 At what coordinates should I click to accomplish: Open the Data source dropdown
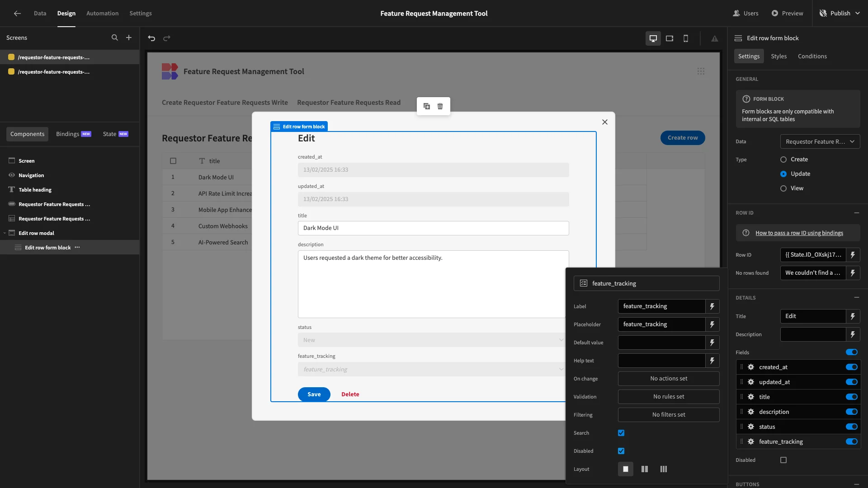820,141
